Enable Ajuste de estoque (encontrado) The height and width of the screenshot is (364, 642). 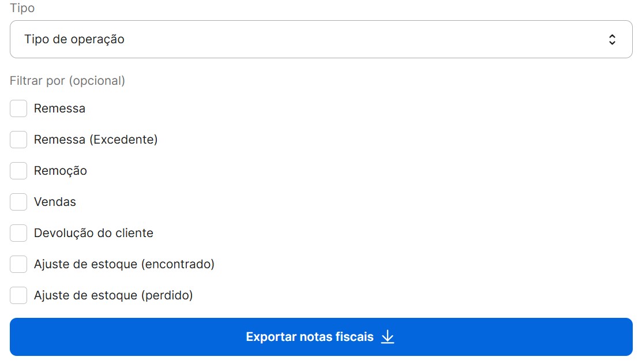18,264
